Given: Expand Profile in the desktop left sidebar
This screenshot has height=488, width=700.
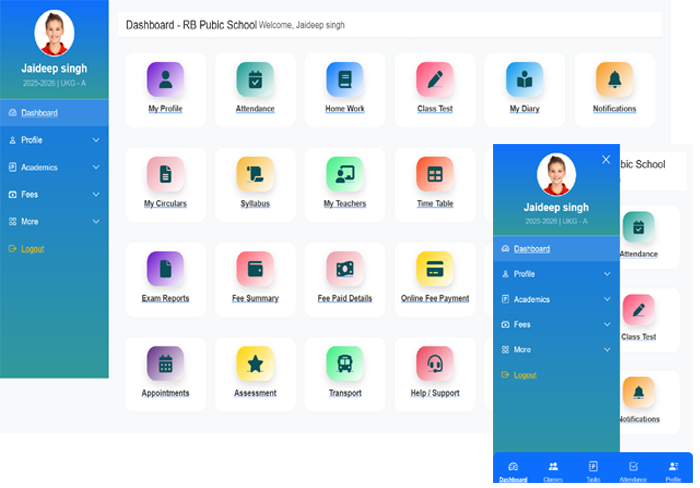Looking at the screenshot, I should coord(54,140).
